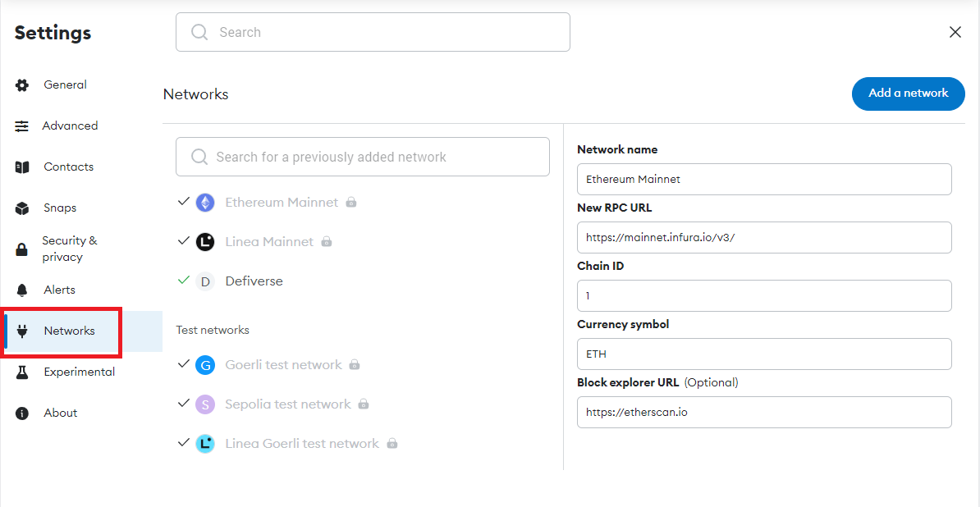Click the Advanced sliders icon
The image size is (980, 507).
pos(22,126)
